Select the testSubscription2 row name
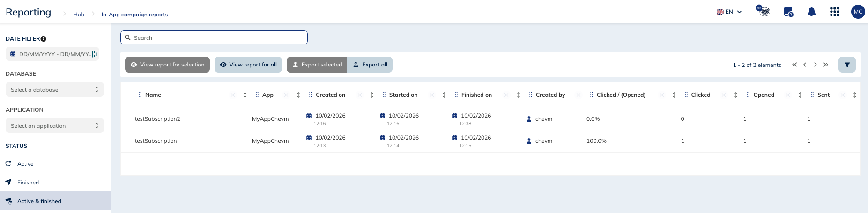 coord(157,119)
